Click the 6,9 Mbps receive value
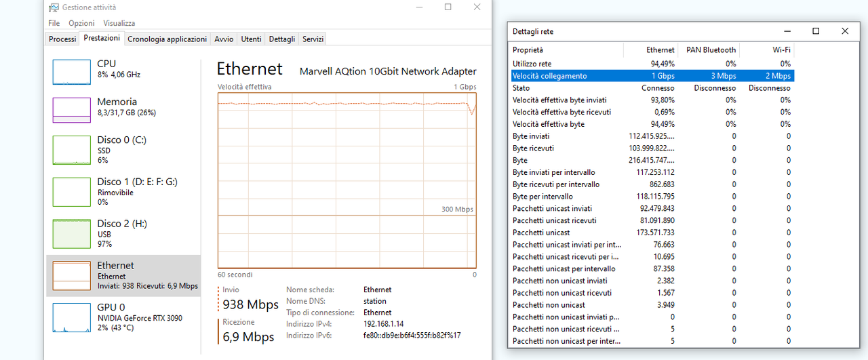868x360 pixels. point(248,337)
